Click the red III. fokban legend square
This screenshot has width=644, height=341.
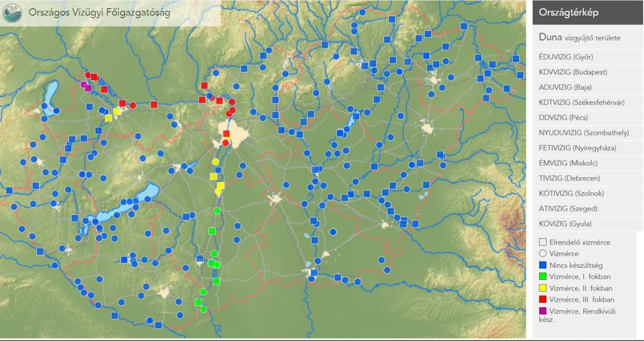tap(543, 300)
